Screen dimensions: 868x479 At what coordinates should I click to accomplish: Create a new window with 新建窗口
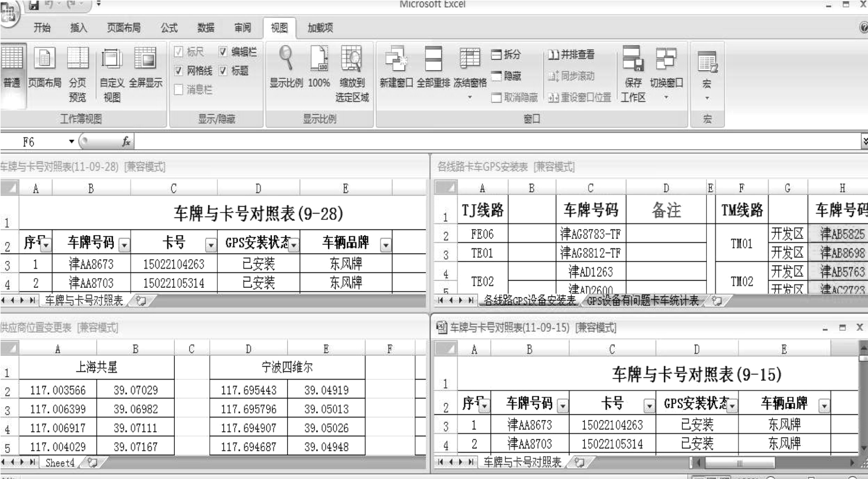(396, 68)
